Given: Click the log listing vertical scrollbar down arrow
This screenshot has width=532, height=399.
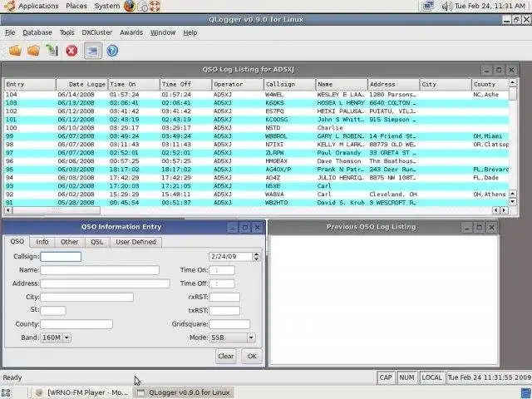Looking at the screenshot, I should point(513,202).
